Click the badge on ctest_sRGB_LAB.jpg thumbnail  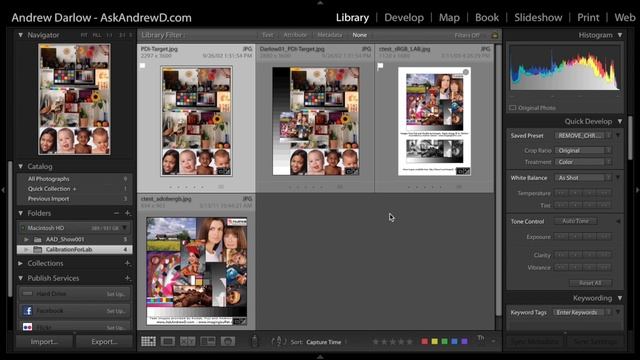pyautogui.click(x=463, y=171)
